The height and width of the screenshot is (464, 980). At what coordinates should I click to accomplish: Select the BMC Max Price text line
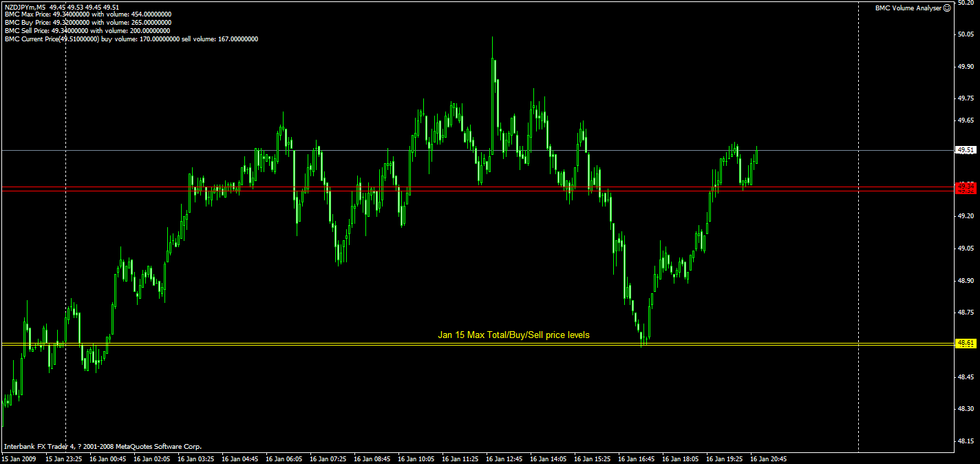coord(88,14)
